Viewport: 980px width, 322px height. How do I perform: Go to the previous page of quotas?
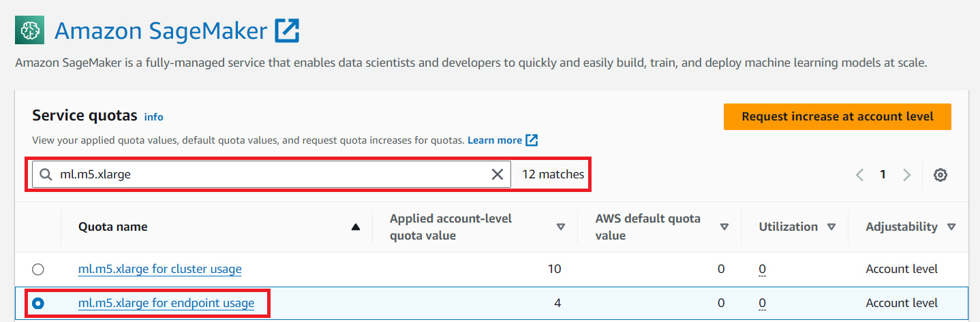click(859, 175)
